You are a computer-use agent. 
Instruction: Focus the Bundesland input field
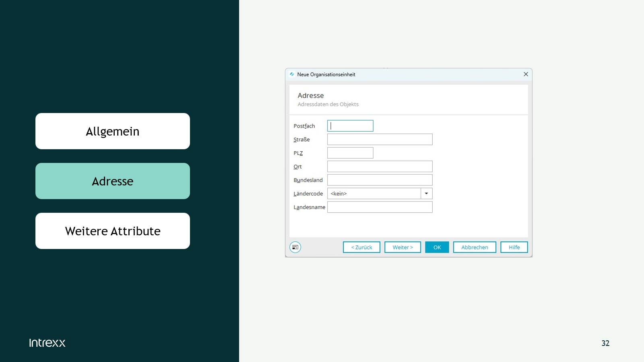pos(380,180)
